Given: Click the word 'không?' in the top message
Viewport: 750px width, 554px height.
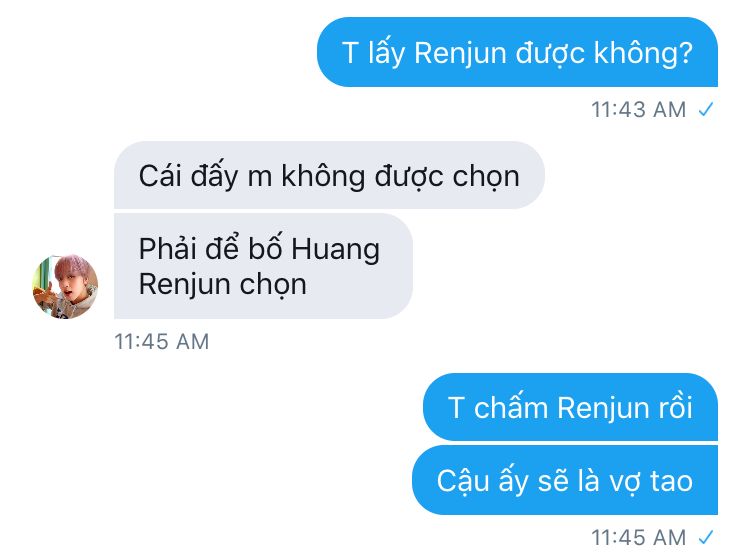Looking at the screenshot, I should tap(643, 53).
